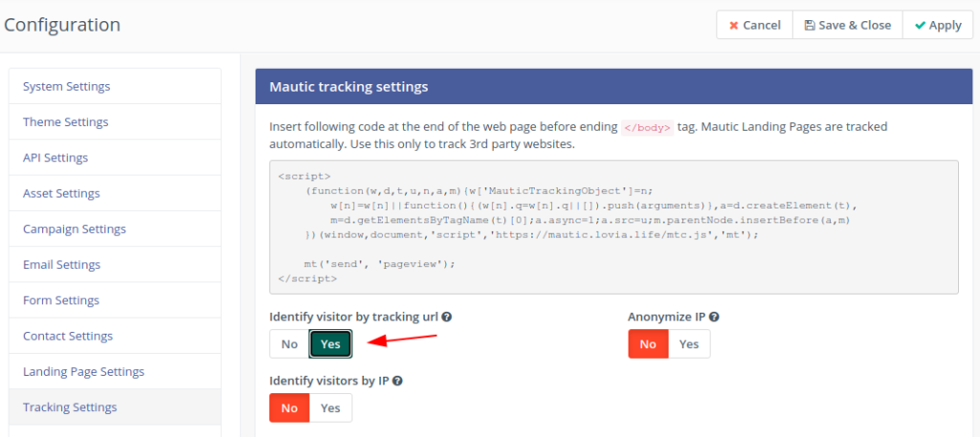Screen dimensions: 980x437
Task: Select No for Identify visitors by IP
Action: pyautogui.click(x=289, y=407)
